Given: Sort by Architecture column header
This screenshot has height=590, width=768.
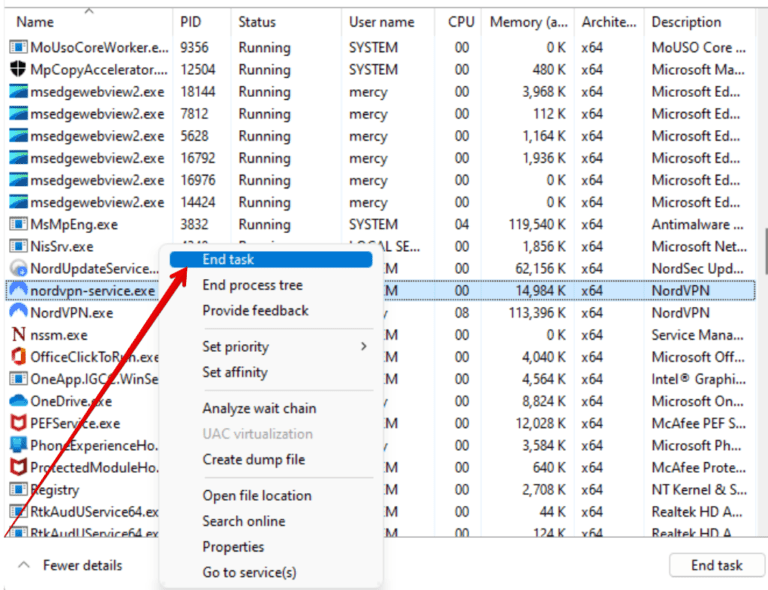Looking at the screenshot, I should [x=609, y=22].
